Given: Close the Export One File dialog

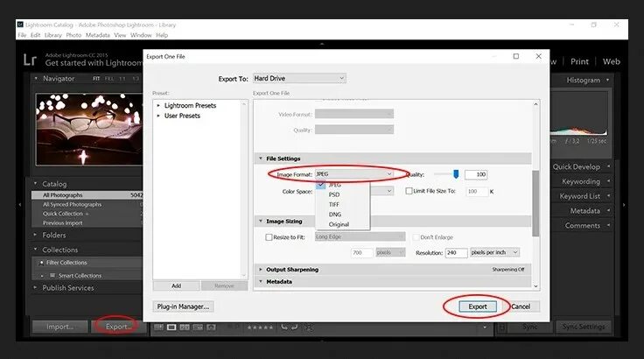Looking at the screenshot, I should tap(538, 56).
